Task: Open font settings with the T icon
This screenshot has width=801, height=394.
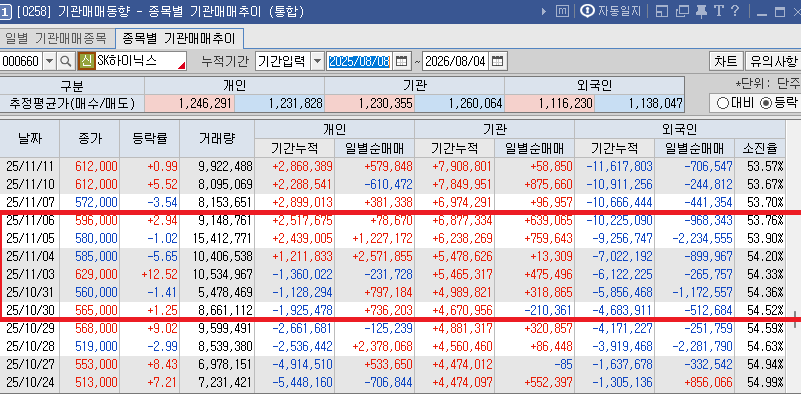Action: click(719, 11)
